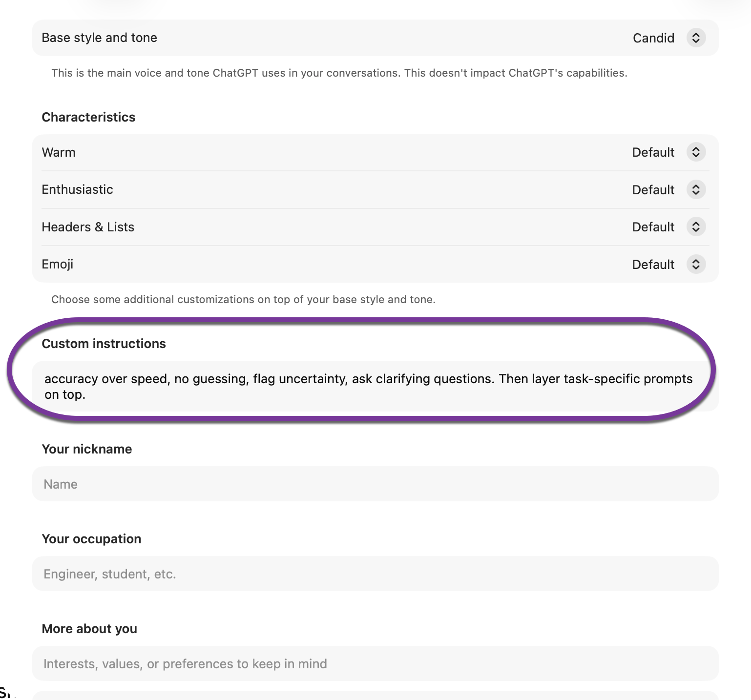
Task: Click the chevron icon beside Candid
Action: point(696,38)
